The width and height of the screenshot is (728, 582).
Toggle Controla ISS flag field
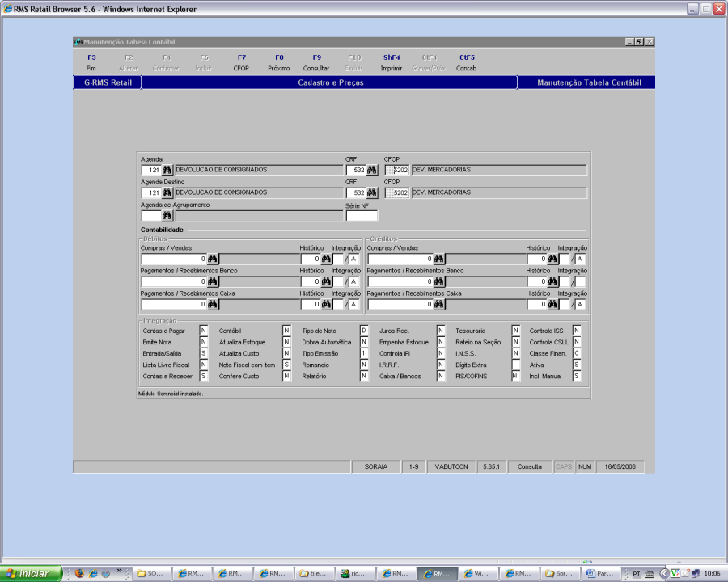click(577, 331)
